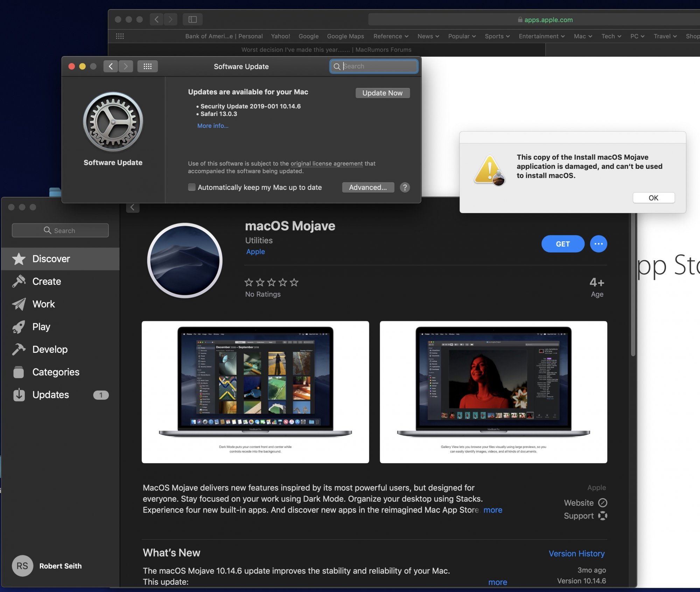700x592 pixels.
Task: Open the More info... link
Action: pos(213,126)
